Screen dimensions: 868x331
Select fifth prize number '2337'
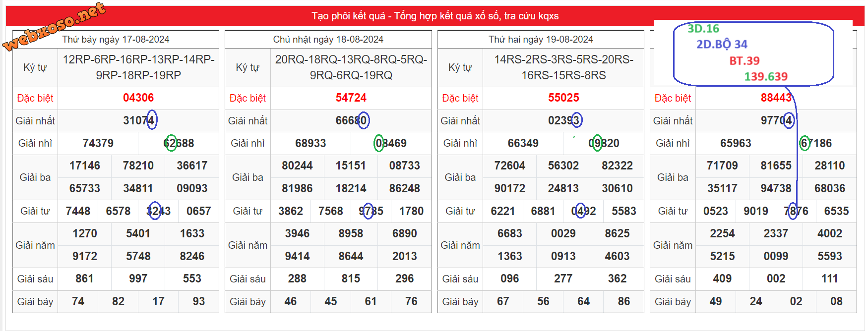click(x=776, y=233)
